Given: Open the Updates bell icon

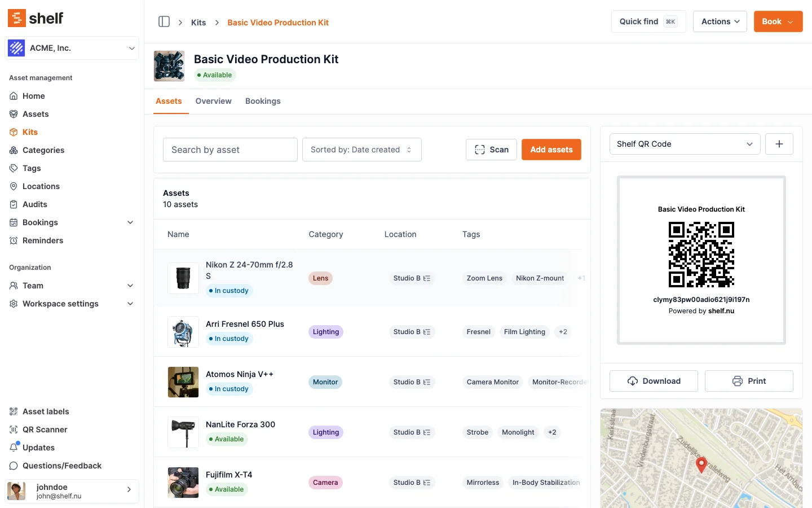Looking at the screenshot, I should pyautogui.click(x=14, y=448).
